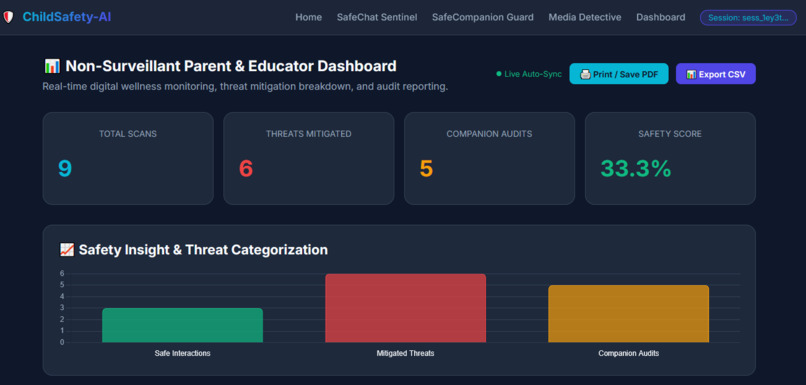Viewport: 806px width, 385px height.
Task: Click the Total Scans value 9
Action: [x=65, y=169]
